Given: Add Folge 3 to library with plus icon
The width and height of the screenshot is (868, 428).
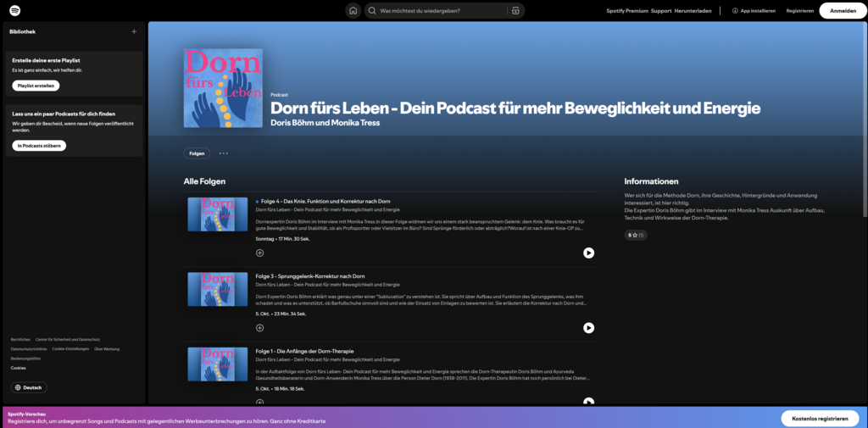Looking at the screenshot, I should (259, 328).
